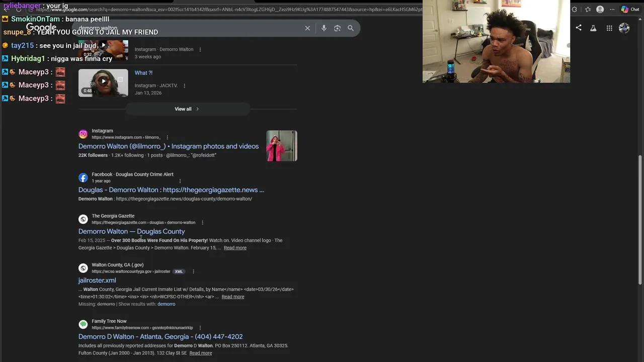
Task: Open the Google logo home link
Action: point(41,28)
